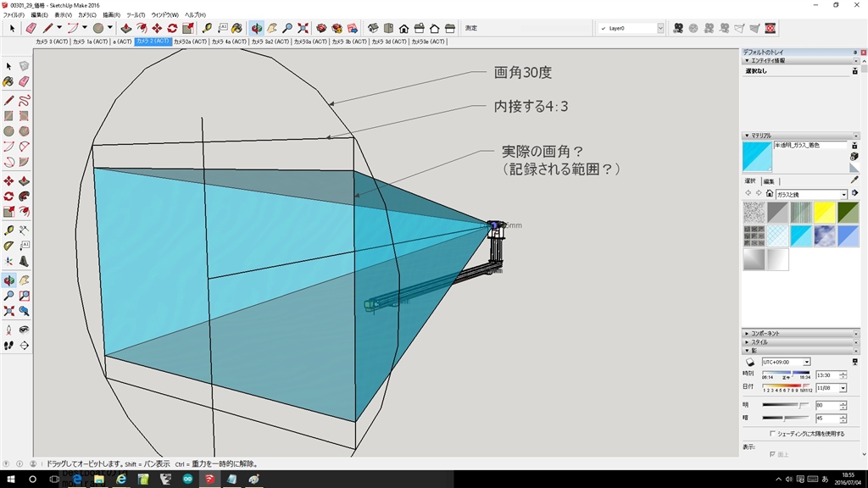Viewport: 868px width, 488px height.
Task: Open the カメラ(C) menu
Action: 87,15
